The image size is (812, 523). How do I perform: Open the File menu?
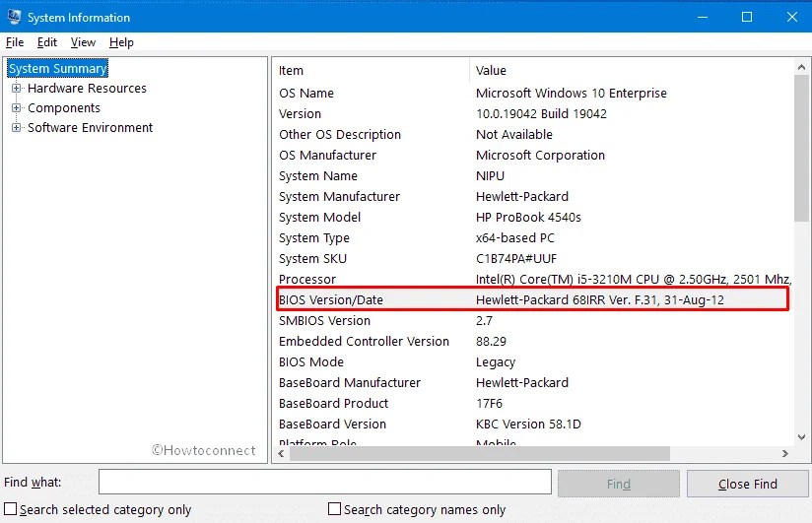click(15, 42)
